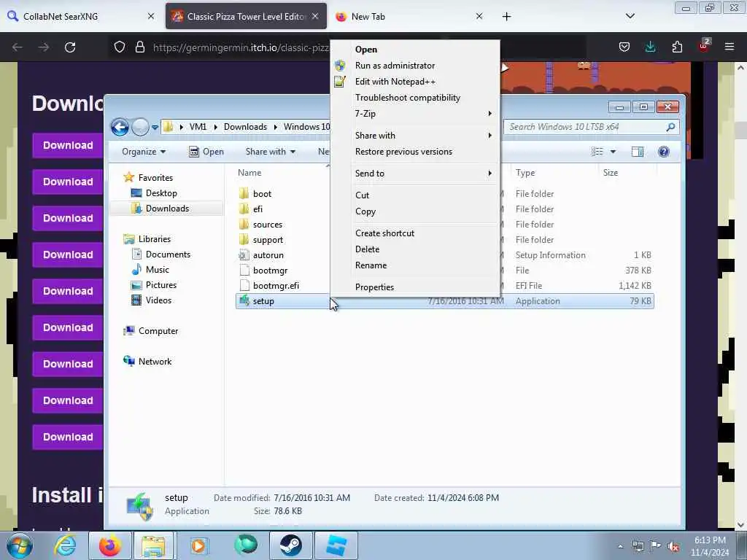Viewport: 747px width, 560px height.
Task: Click Open at top of context menu
Action: click(x=366, y=50)
